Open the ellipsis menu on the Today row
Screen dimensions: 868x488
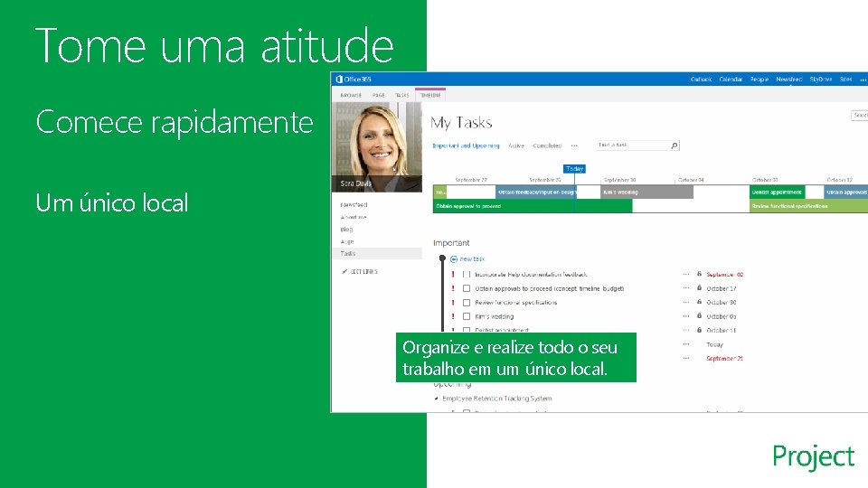(686, 344)
